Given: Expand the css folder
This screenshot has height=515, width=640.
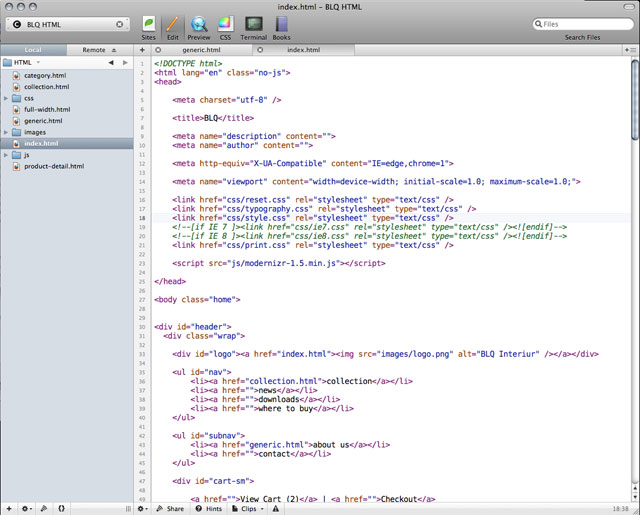Looking at the screenshot, I should 6,98.
